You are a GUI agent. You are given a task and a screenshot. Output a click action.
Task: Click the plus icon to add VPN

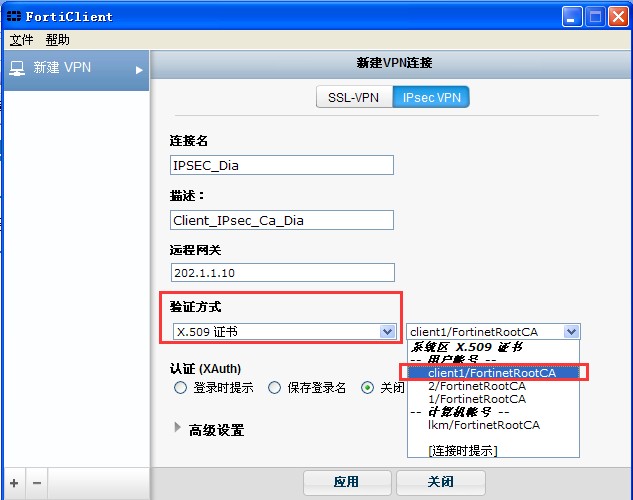(14, 483)
